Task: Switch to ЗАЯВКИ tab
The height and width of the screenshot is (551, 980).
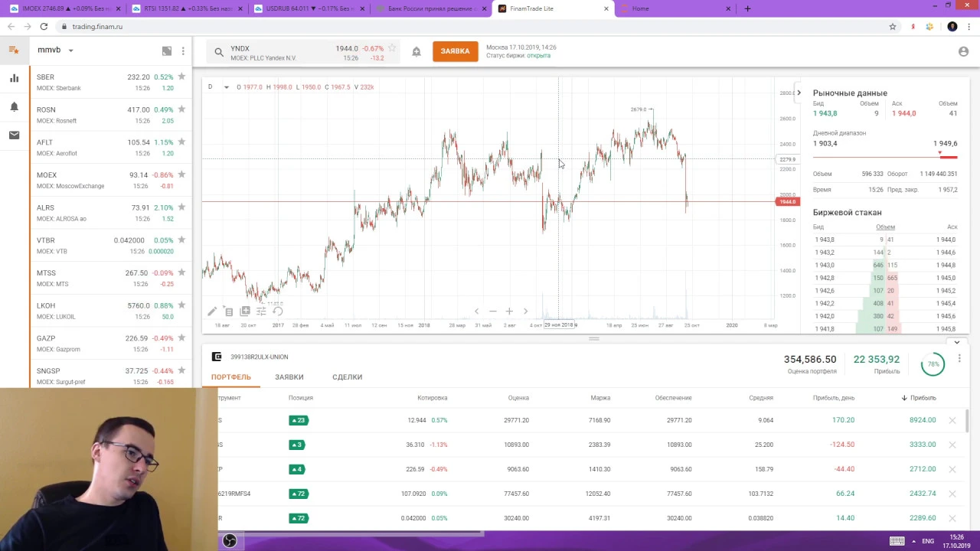Action: point(289,377)
